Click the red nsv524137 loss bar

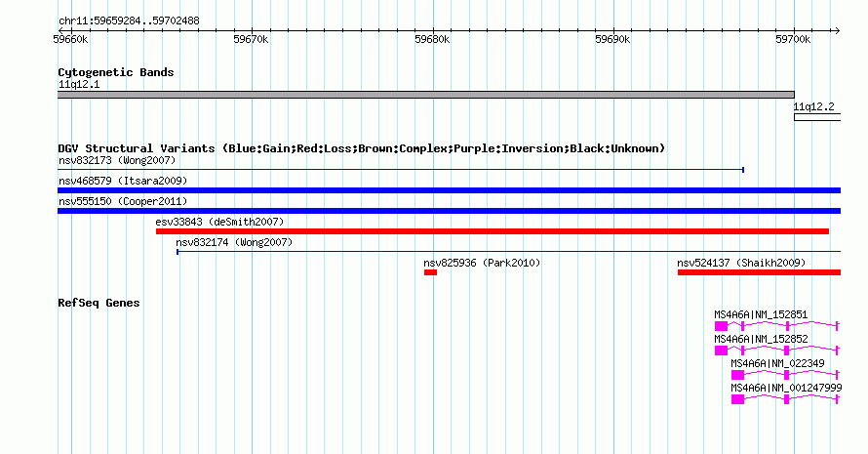tap(759, 272)
